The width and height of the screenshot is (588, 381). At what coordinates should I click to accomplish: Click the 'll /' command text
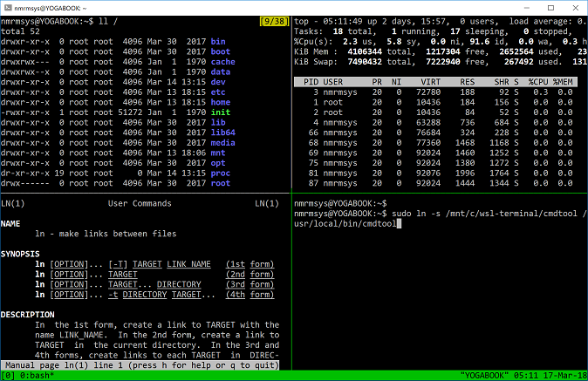click(108, 21)
